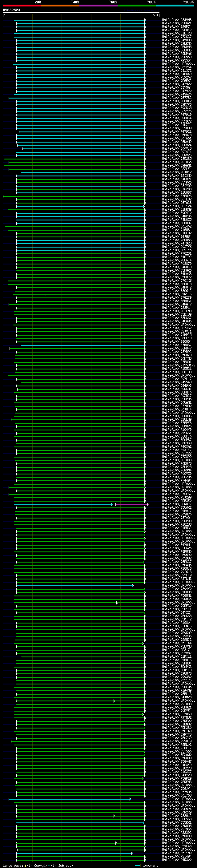Open hit UniRef100_B9GP74

click(177, 26)
